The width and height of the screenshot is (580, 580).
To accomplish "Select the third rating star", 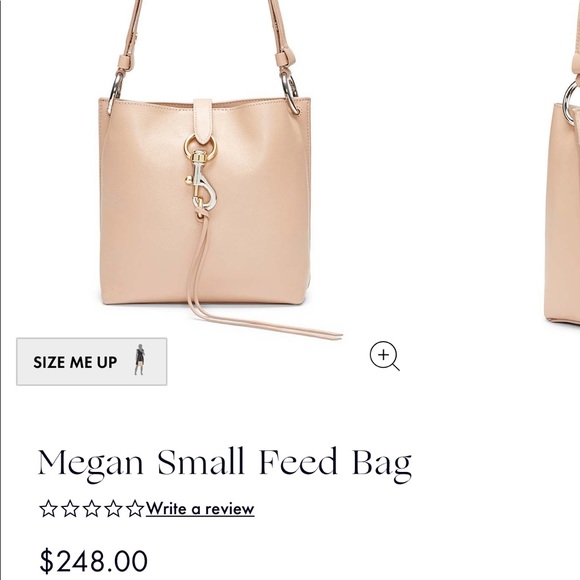I will [x=91, y=509].
